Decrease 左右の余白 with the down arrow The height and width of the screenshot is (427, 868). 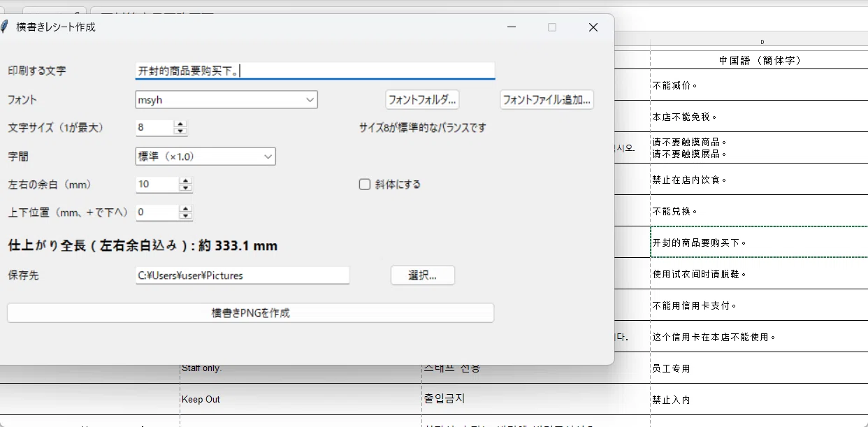[185, 188]
